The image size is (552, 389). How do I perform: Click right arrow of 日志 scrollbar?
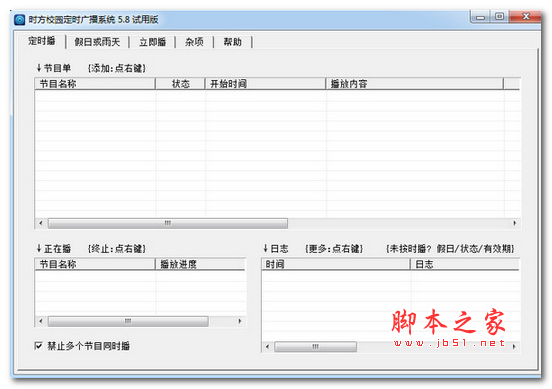coord(514,347)
